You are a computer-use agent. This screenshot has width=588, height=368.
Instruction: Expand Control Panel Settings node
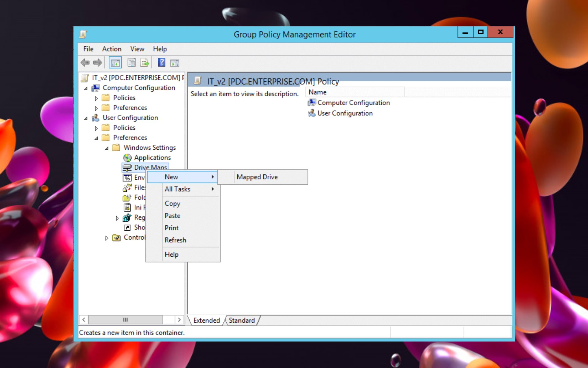coord(107,238)
